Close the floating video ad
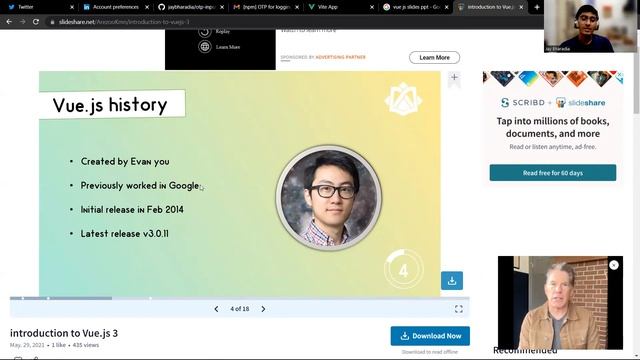Image resolution: width=640 pixels, height=360 pixels. [x=614, y=265]
